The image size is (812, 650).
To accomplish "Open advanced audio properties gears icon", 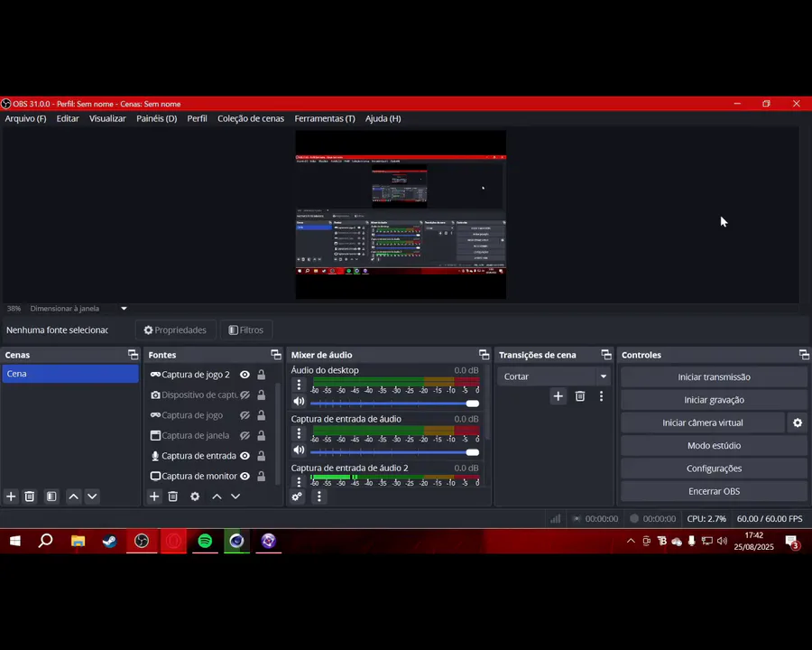I will (297, 497).
